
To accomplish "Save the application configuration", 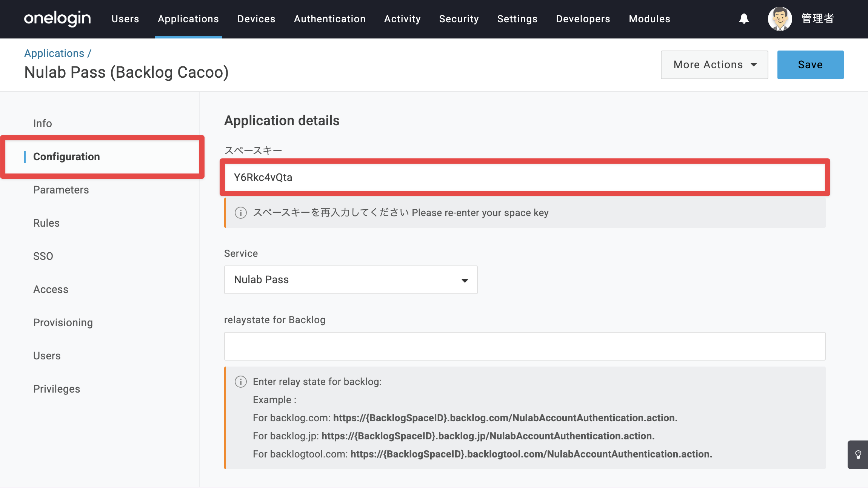I will pyautogui.click(x=810, y=65).
